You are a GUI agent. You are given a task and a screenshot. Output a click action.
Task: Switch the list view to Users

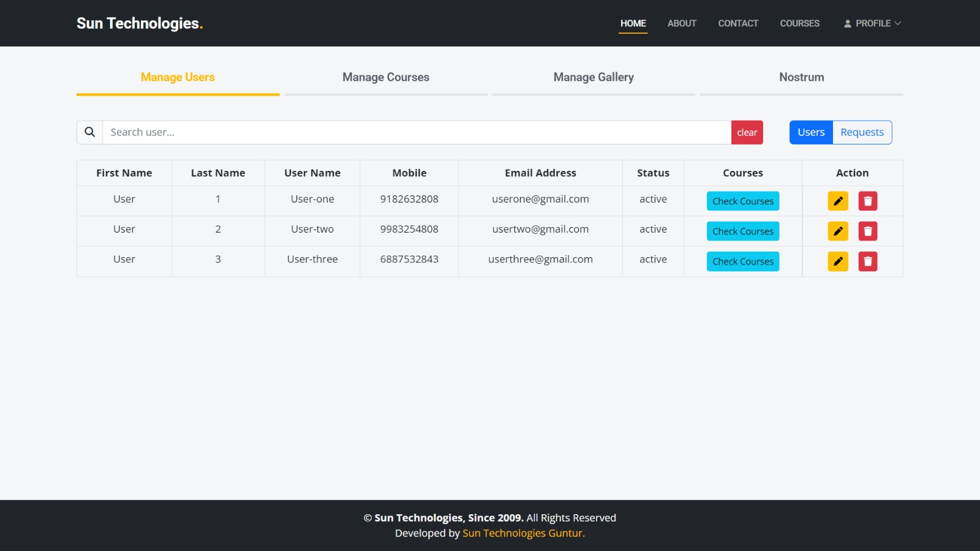pyautogui.click(x=811, y=132)
